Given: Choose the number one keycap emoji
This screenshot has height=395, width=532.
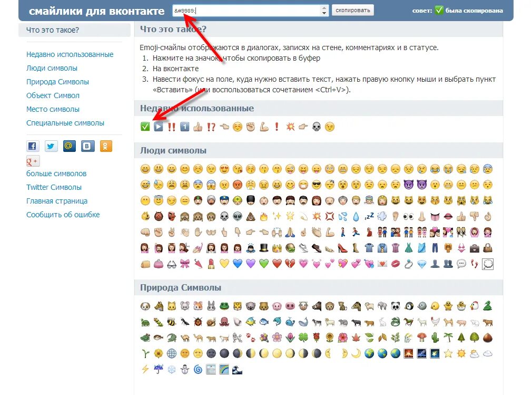Looking at the screenshot, I should click(184, 127).
